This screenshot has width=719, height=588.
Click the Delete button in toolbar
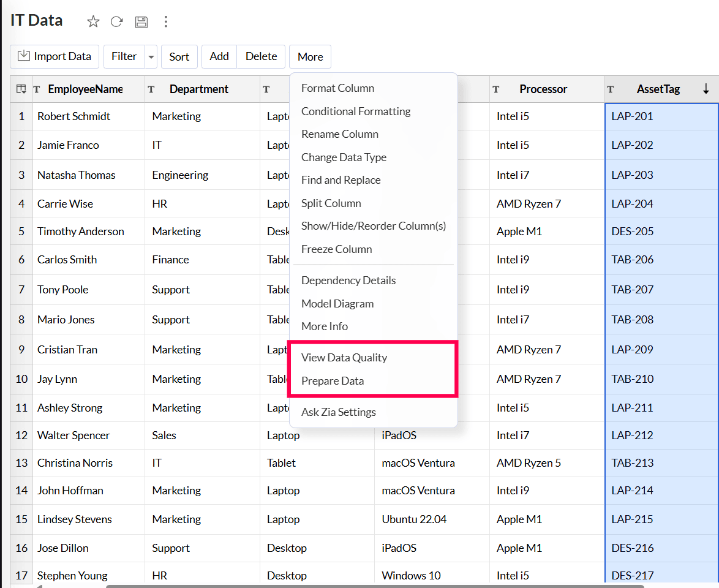click(261, 57)
